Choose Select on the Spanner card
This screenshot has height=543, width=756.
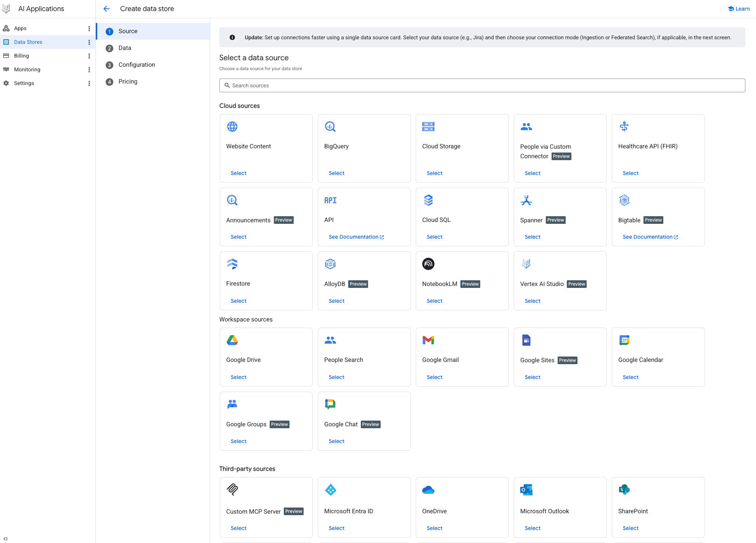coord(532,237)
